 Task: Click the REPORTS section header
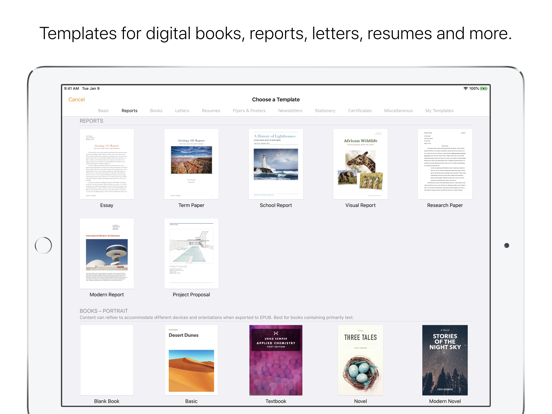[x=91, y=121]
